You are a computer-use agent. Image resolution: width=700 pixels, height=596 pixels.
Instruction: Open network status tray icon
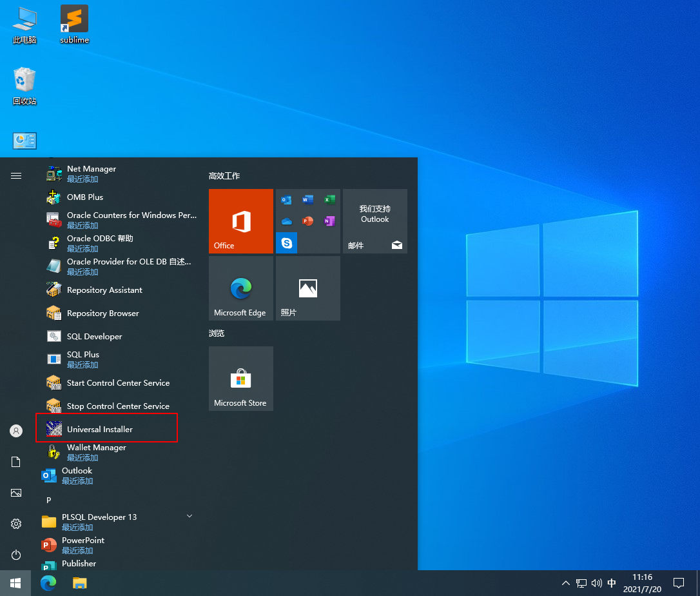coord(581,583)
